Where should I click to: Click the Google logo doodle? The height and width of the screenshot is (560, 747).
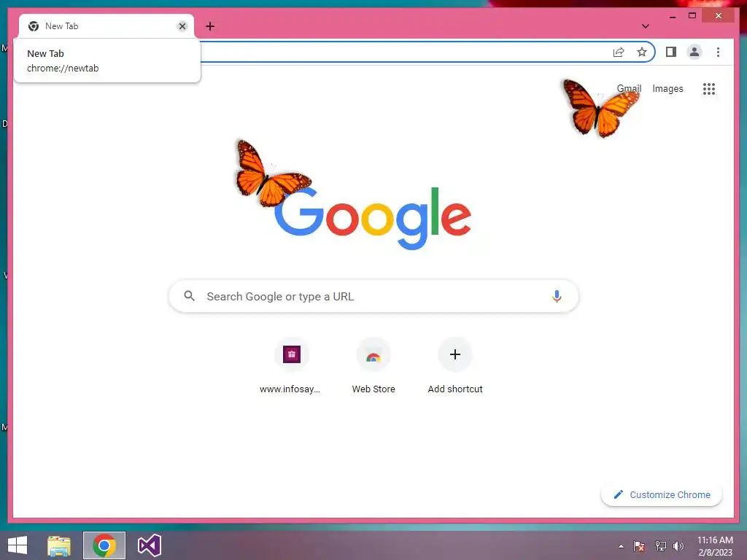tap(373, 218)
